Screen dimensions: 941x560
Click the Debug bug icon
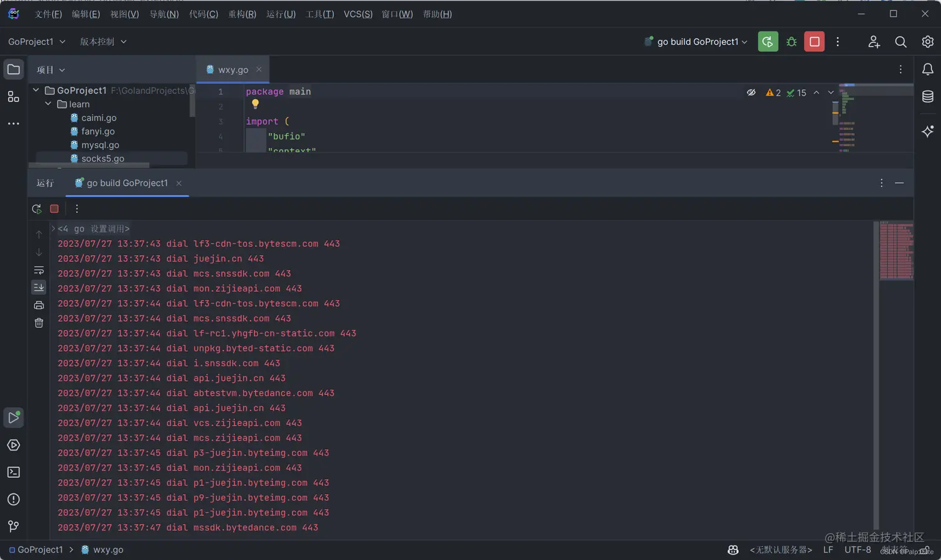pos(792,42)
